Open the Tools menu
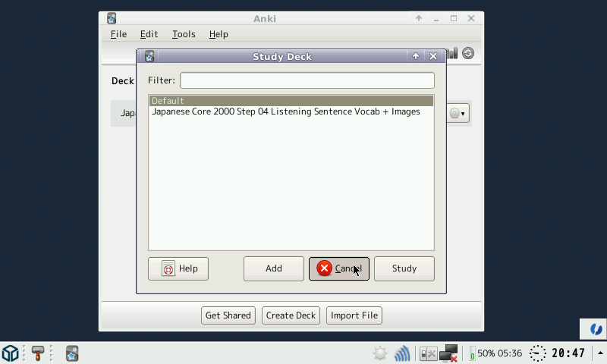This screenshot has width=607, height=364. pos(184,34)
